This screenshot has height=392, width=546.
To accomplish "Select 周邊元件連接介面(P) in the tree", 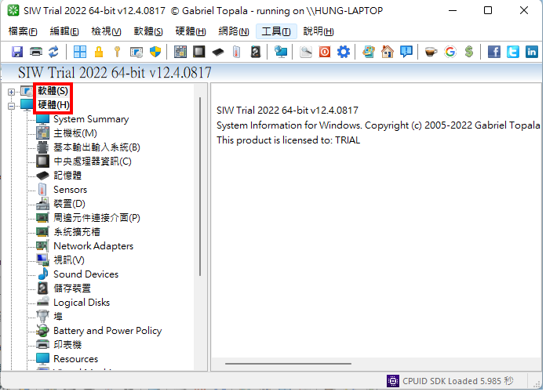I will click(x=96, y=218).
